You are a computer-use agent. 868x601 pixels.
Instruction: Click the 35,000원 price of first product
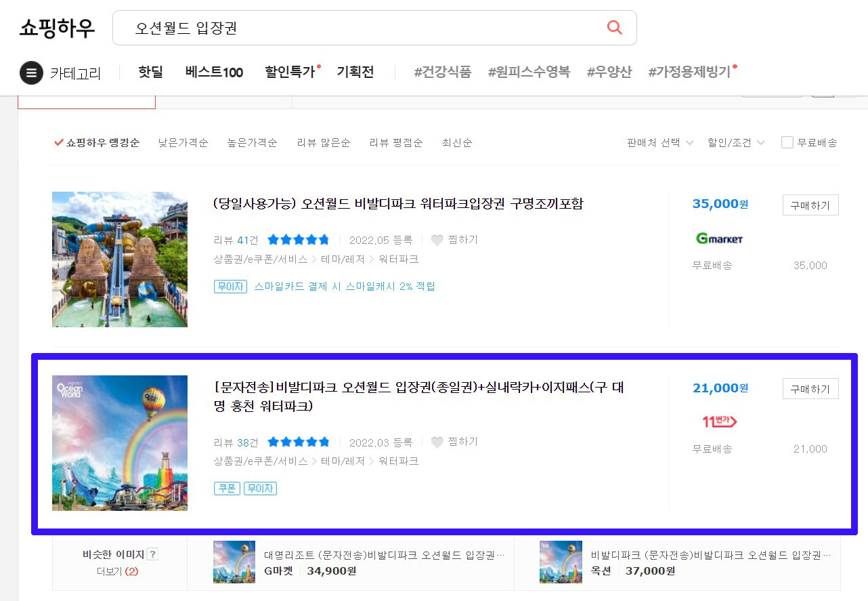[x=720, y=203]
